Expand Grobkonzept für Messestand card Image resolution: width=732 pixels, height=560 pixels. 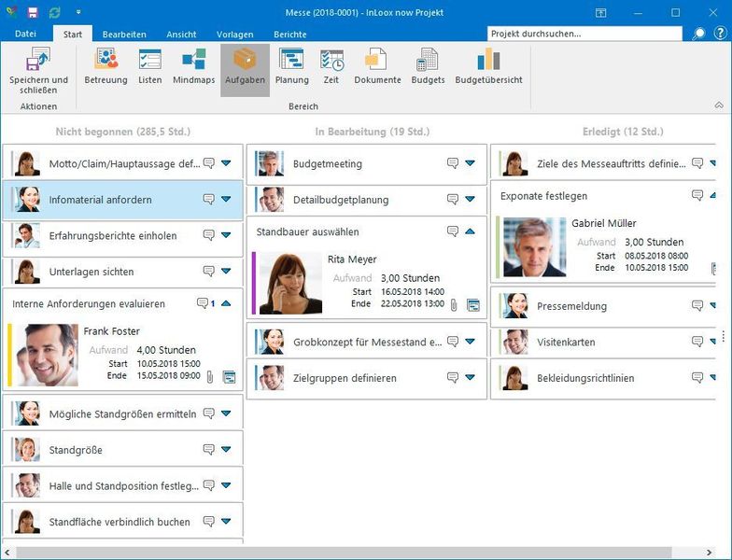(x=471, y=342)
